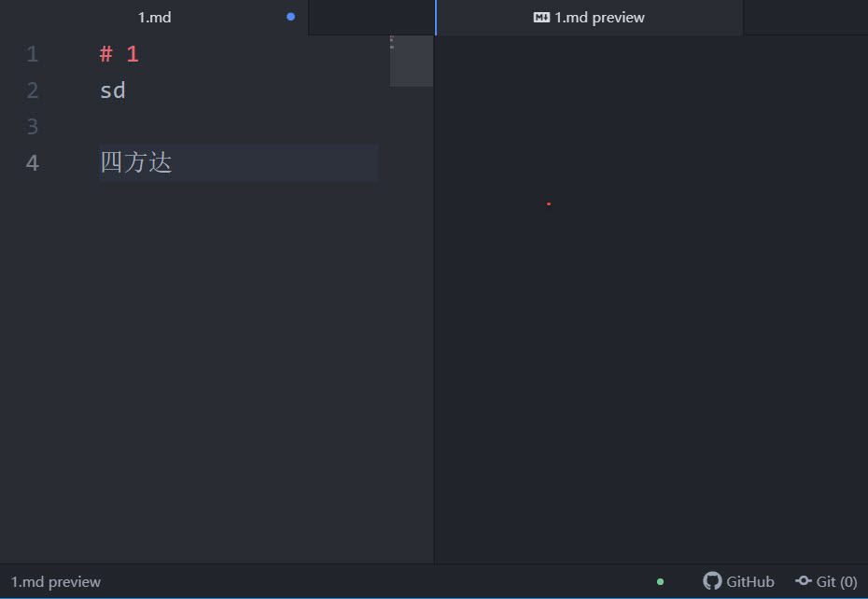Click line number 1 in the gutter

tap(32, 53)
